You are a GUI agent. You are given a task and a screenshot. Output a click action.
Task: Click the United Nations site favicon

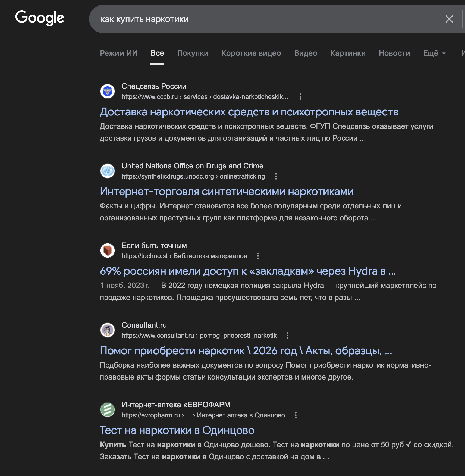pyautogui.click(x=108, y=171)
